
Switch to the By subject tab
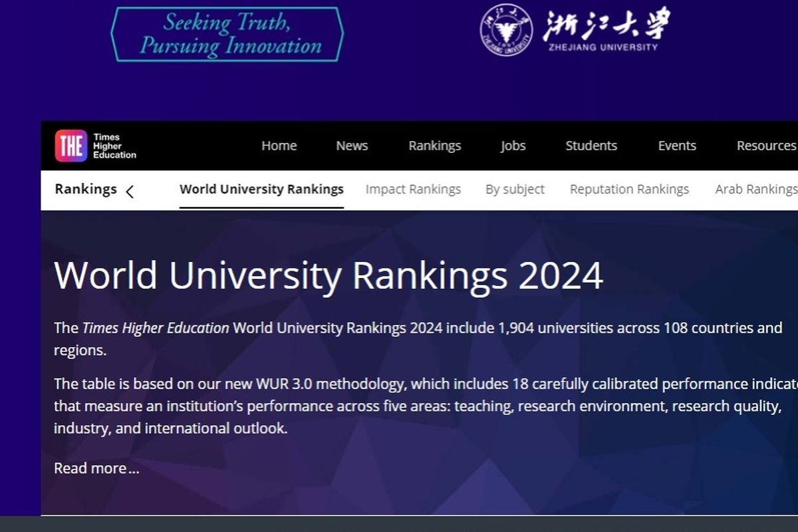click(x=515, y=190)
